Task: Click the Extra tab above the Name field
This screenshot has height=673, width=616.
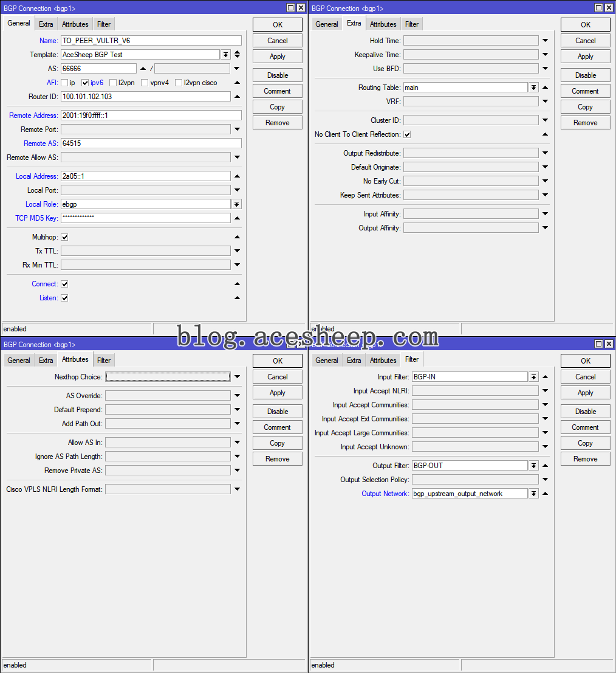Action: 46,24
